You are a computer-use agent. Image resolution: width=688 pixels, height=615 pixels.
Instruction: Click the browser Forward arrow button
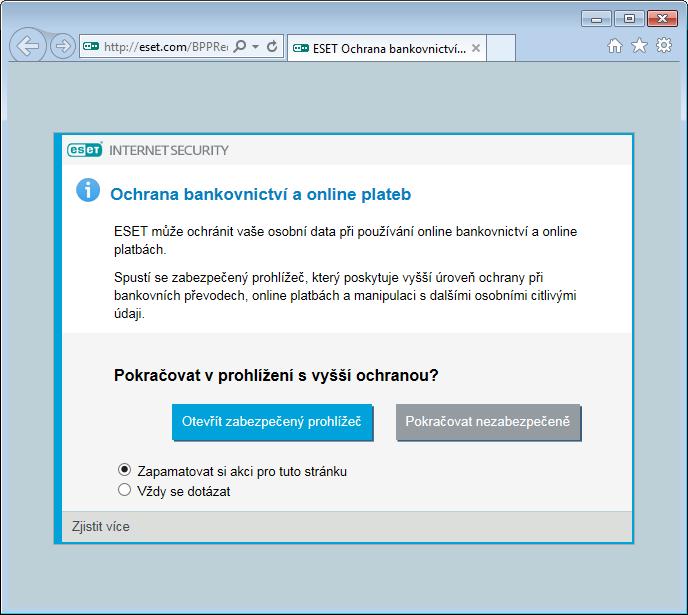(x=63, y=46)
